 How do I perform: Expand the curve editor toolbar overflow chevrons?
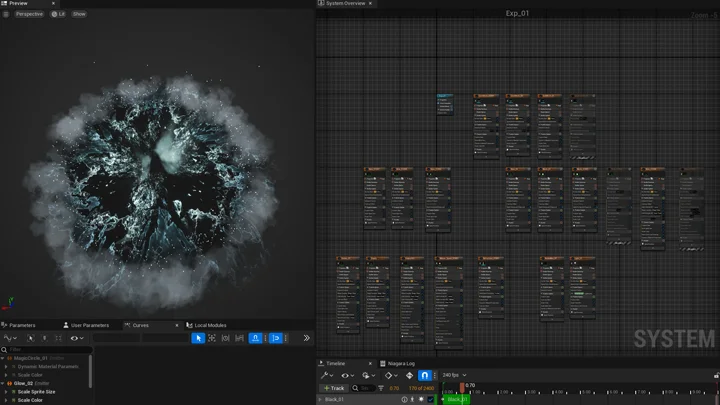click(x=306, y=338)
